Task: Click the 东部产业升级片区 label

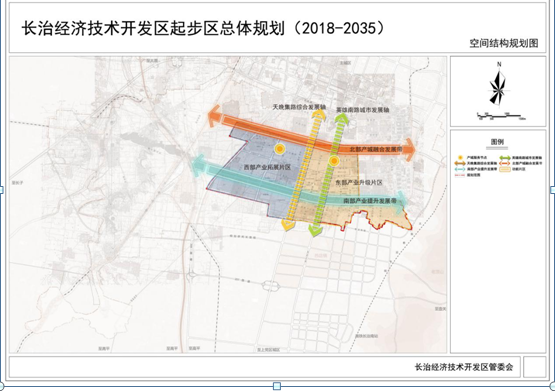Action: tap(359, 183)
